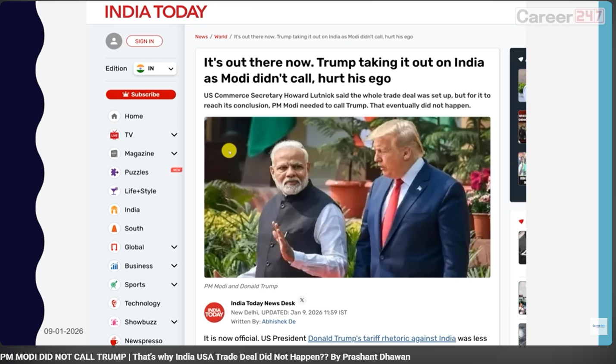Click the red Subscribe button
Viewport: 616px width, 364px height.
(141, 94)
